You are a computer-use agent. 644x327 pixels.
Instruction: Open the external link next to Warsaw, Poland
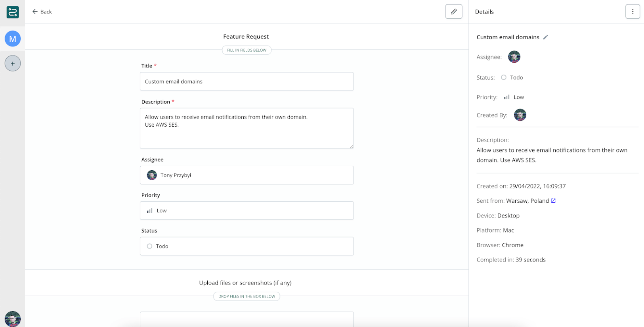[553, 201]
